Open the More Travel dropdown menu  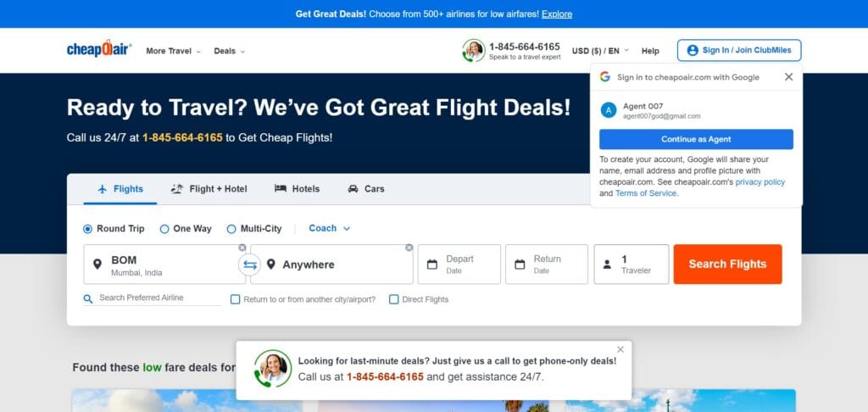pos(173,51)
